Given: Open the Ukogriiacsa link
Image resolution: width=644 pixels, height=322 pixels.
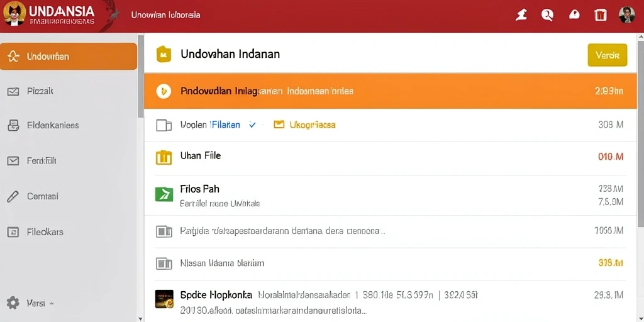Looking at the screenshot, I should coord(313,125).
